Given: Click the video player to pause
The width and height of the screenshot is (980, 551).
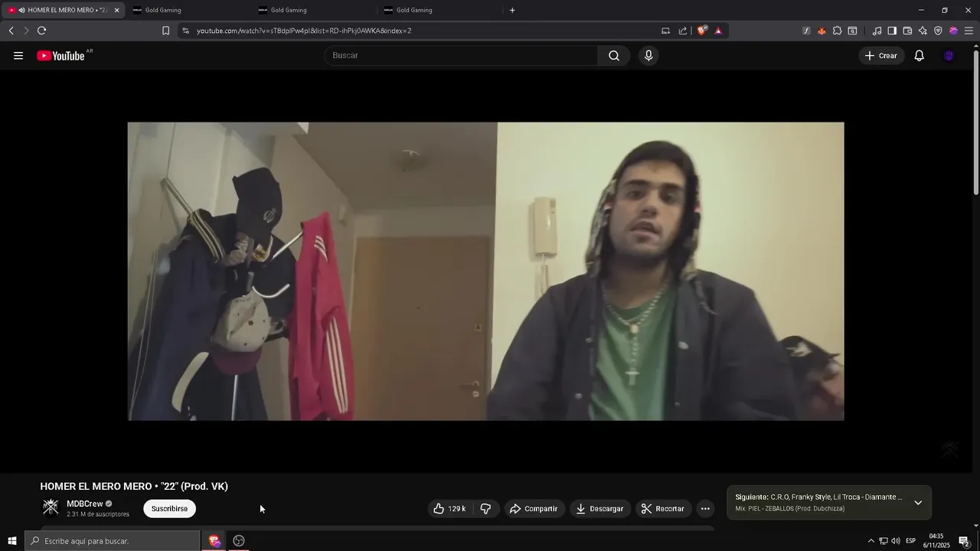Looking at the screenshot, I should click(x=485, y=271).
